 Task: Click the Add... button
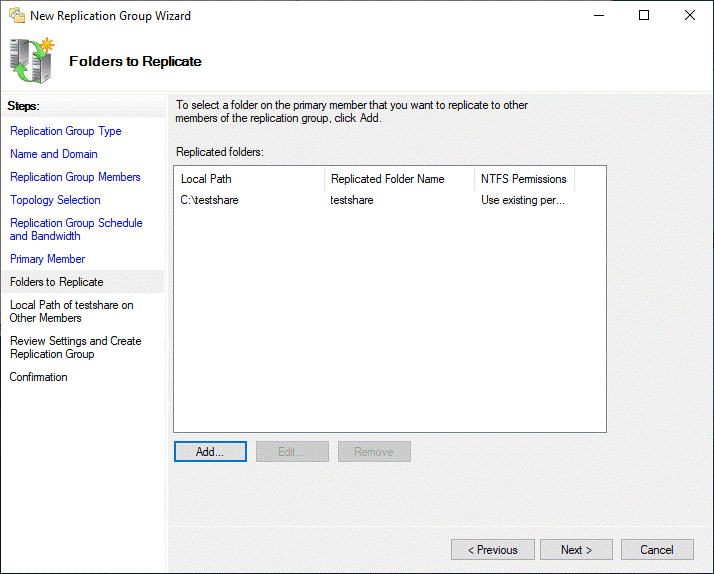click(x=210, y=452)
